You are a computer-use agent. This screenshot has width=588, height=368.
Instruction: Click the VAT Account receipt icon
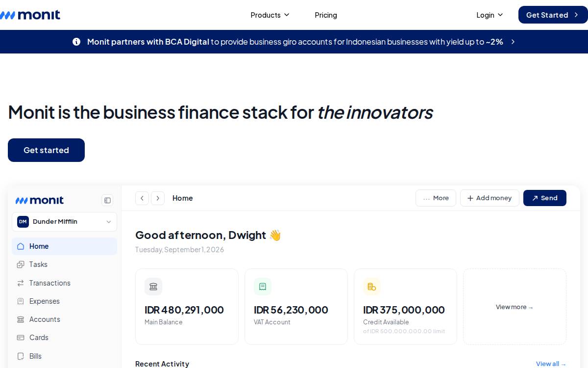tap(263, 287)
